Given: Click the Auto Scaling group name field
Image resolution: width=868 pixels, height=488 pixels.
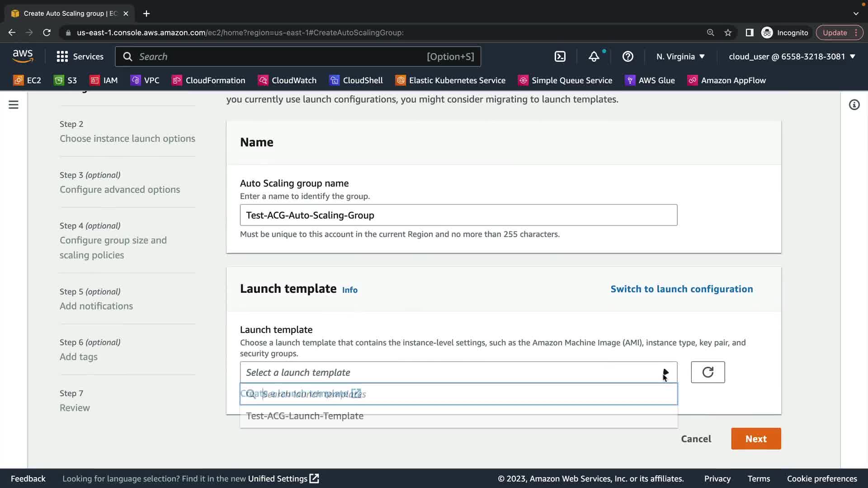Looking at the screenshot, I should point(458,215).
